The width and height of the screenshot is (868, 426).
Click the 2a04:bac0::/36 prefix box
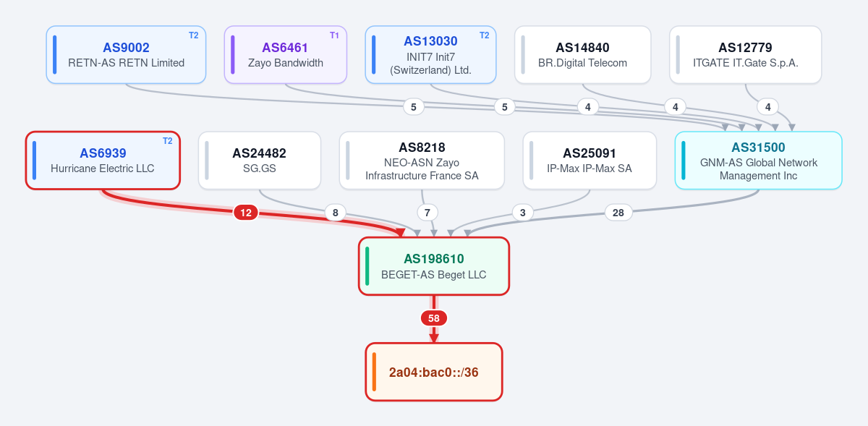[x=434, y=372]
